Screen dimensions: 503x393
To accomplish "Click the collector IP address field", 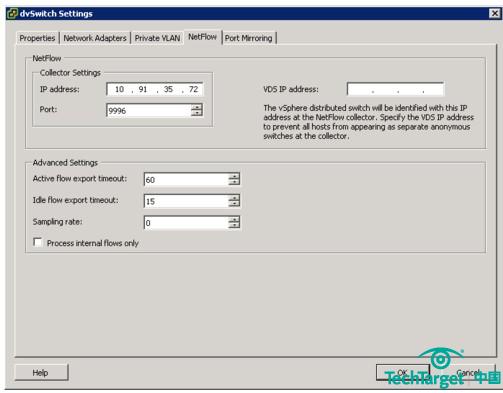I will [x=155, y=89].
